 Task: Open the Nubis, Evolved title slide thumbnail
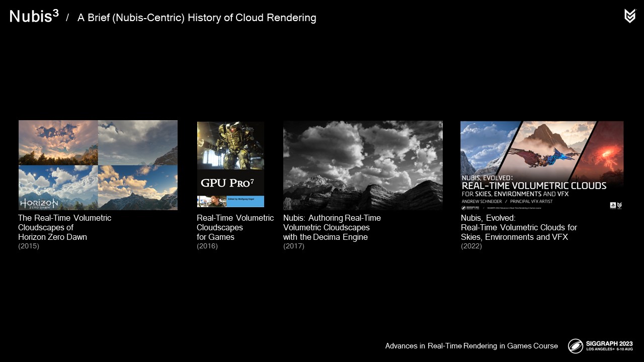(x=542, y=165)
